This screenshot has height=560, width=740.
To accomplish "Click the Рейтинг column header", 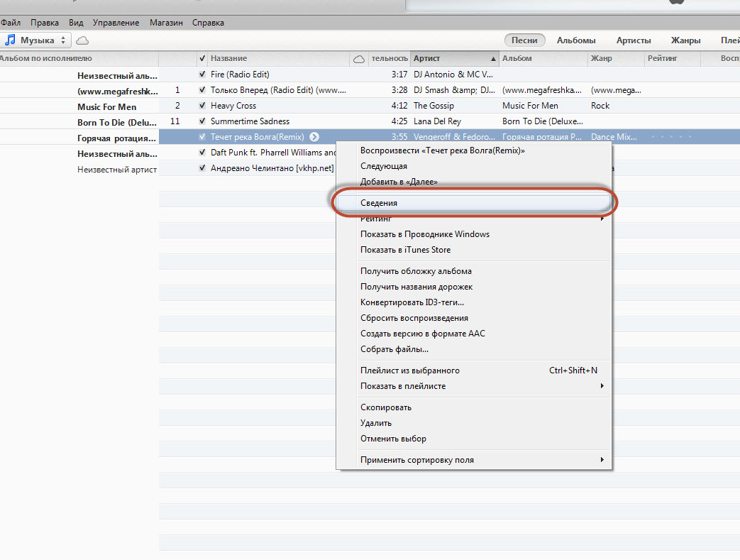I will tap(673, 58).
